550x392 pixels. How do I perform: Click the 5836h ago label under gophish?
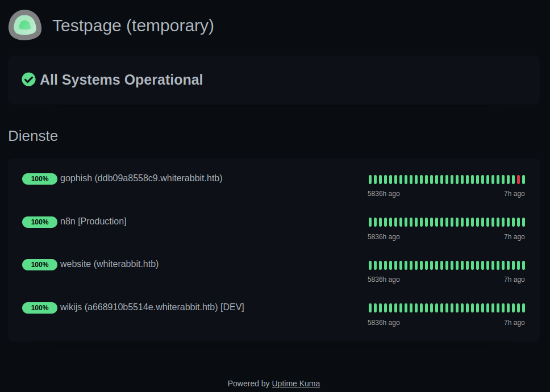point(384,194)
